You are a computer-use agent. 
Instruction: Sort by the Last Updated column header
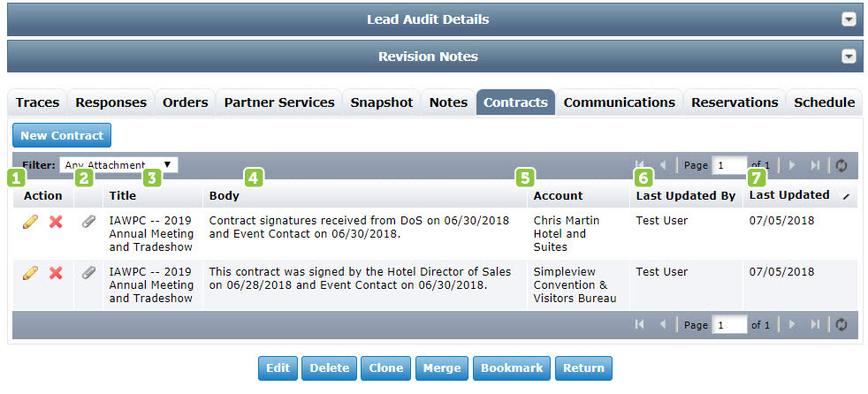pyautogui.click(x=800, y=195)
